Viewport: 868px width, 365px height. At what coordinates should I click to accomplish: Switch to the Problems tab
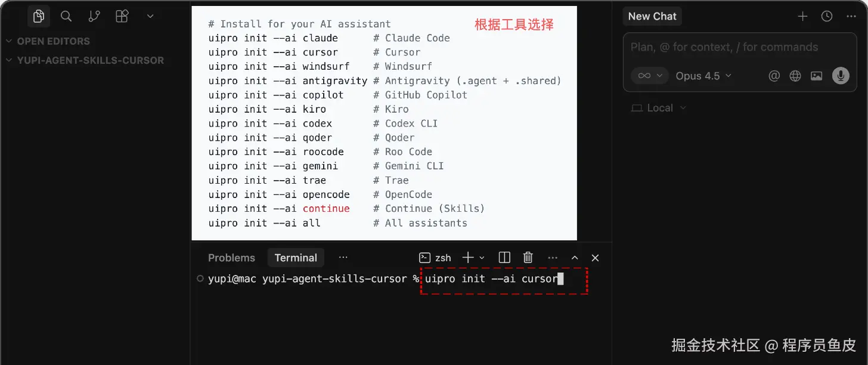pos(231,258)
